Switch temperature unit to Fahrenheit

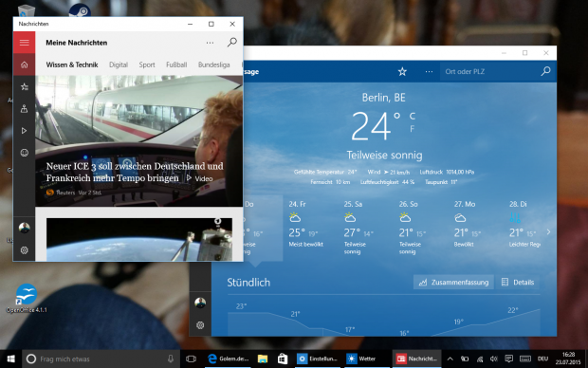pyautogui.click(x=413, y=129)
